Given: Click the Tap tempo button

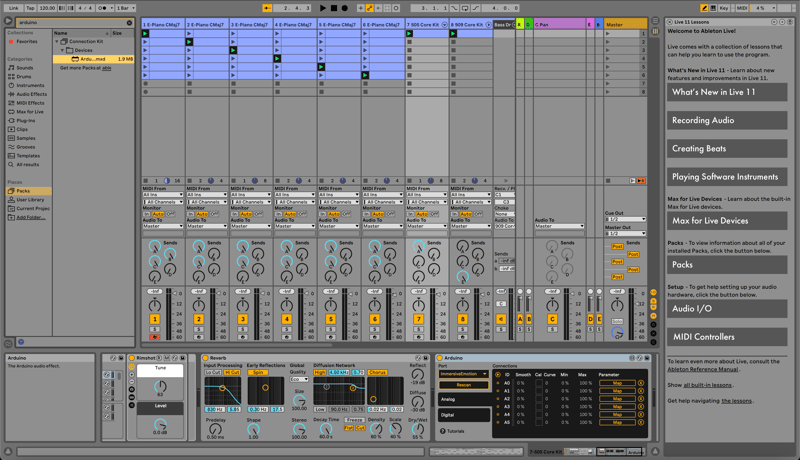Looking at the screenshot, I should pyautogui.click(x=30, y=8).
